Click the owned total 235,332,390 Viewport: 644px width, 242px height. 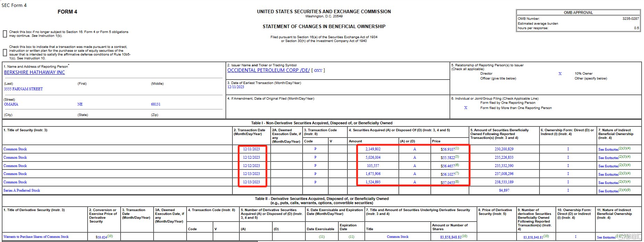point(504,166)
